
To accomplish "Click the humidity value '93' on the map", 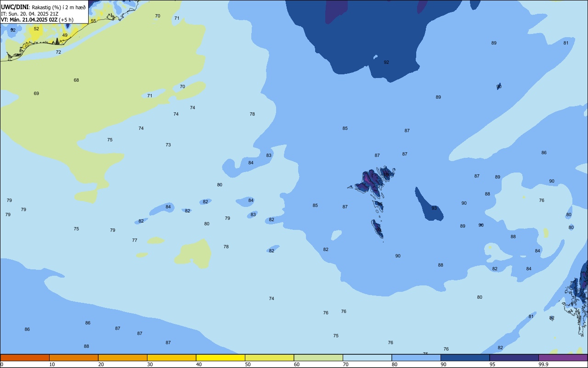I will click(x=434, y=208).
